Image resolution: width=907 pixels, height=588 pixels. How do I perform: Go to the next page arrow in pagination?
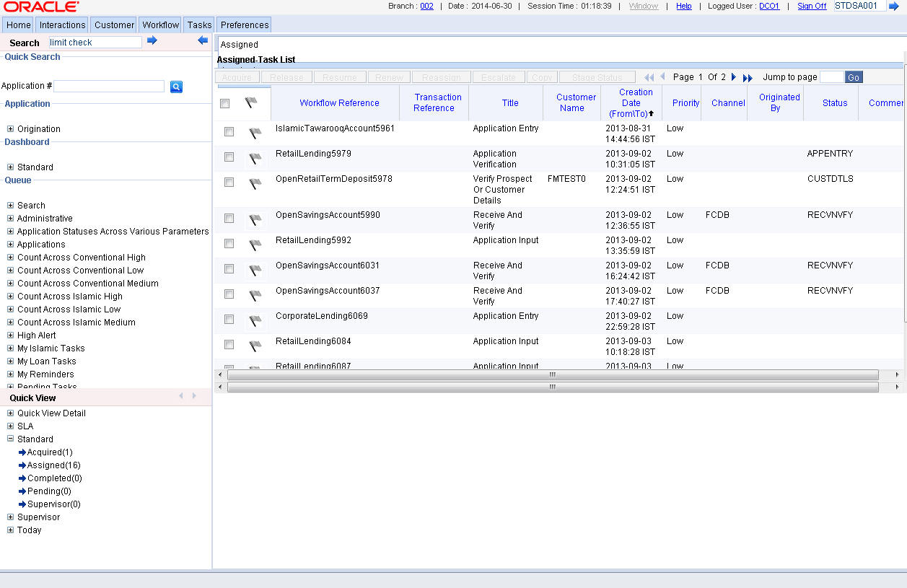point(734,77)
